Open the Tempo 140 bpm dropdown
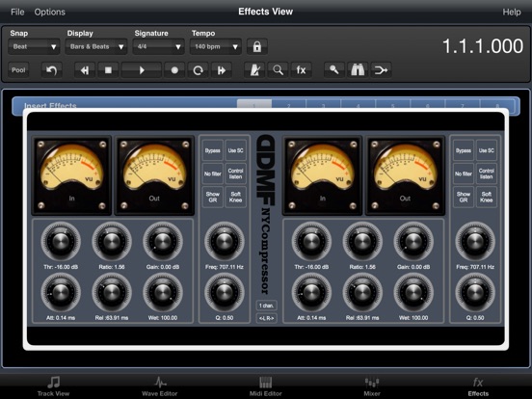The height and width of the screenshot is (399, 532). point(216,47)
